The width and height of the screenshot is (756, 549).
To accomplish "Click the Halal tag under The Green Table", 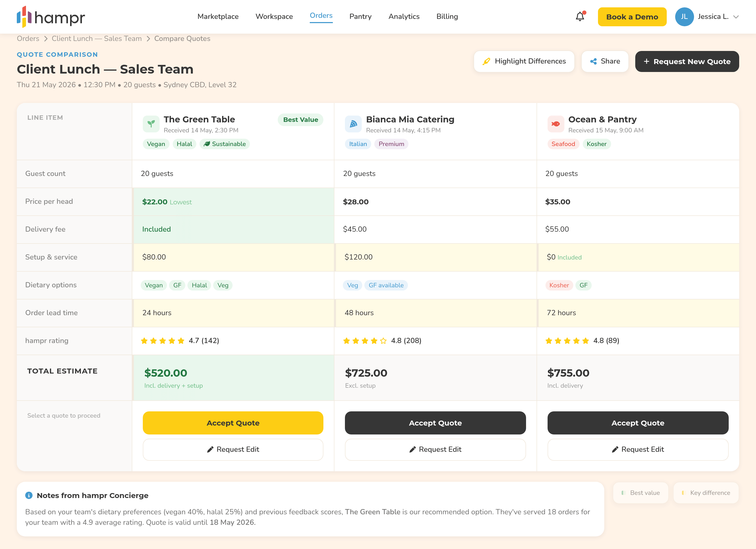I will 184,144.
